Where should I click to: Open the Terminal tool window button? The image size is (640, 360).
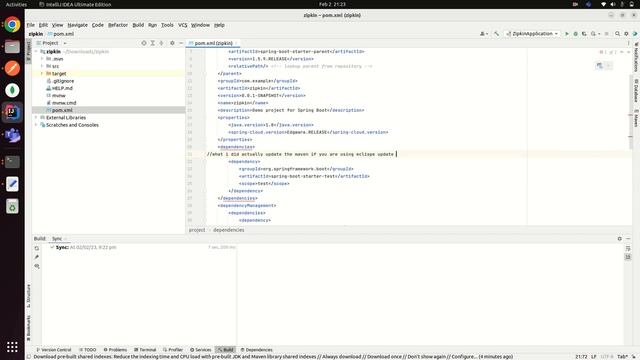(145, 350)
